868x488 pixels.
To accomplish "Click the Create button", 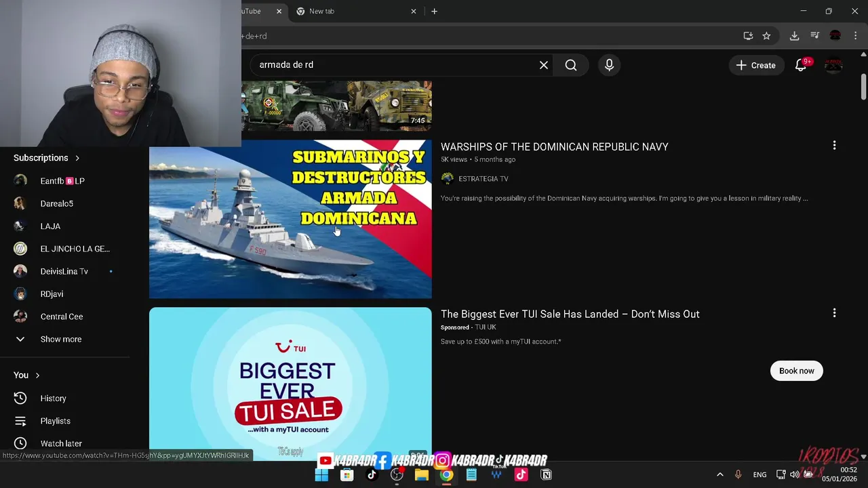I will pyautogui.click(x=755, y=65).
